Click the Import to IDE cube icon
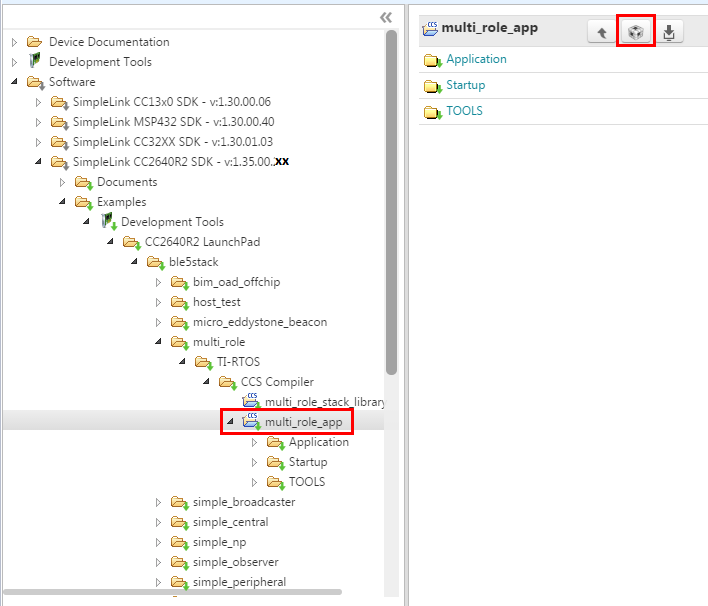The width and height of the screenshot is (708, 606). [x=635, y=32]
